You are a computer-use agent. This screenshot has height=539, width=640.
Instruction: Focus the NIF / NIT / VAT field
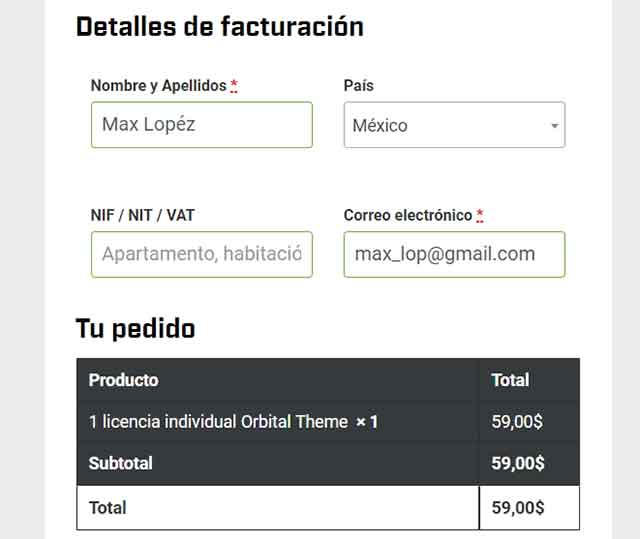[201, 254]
